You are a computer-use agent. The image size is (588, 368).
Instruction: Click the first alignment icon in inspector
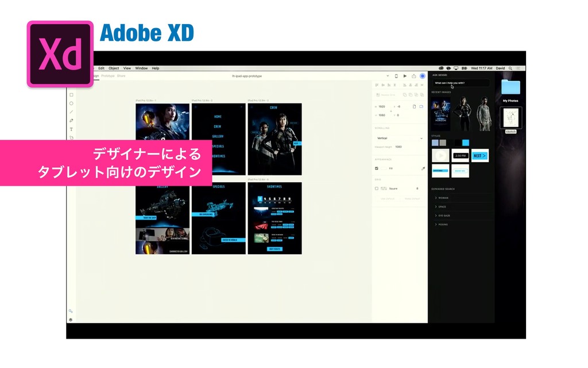coord(377,85)
